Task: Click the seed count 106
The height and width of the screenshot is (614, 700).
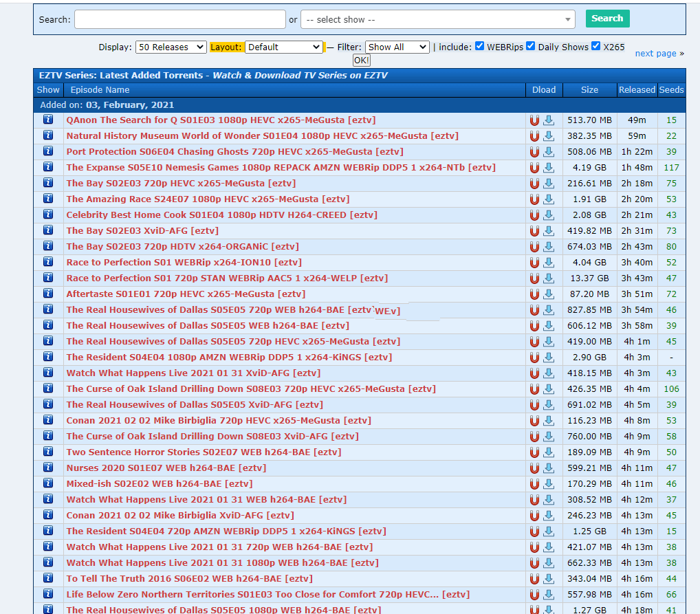Action: tap(671, 389)
